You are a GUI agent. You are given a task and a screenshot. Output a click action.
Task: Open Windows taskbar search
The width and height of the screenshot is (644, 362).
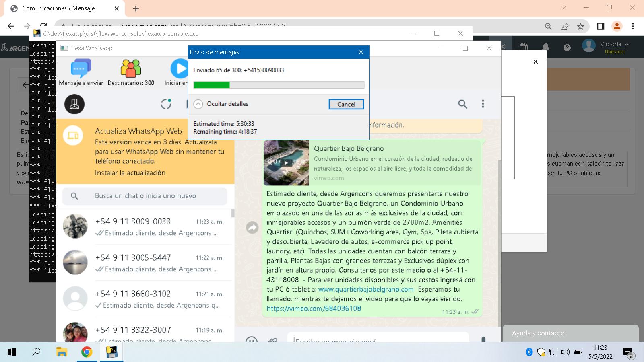point(36,352)
